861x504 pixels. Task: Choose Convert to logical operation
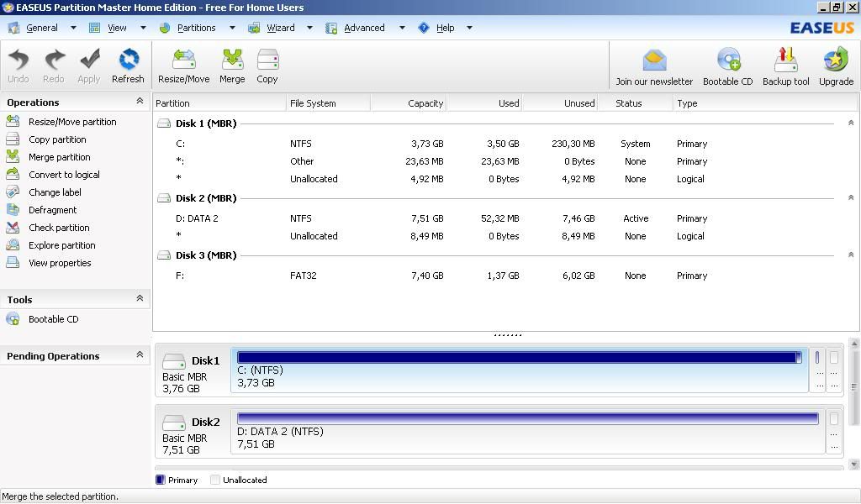pyautogui.click(x=64, y=175)
